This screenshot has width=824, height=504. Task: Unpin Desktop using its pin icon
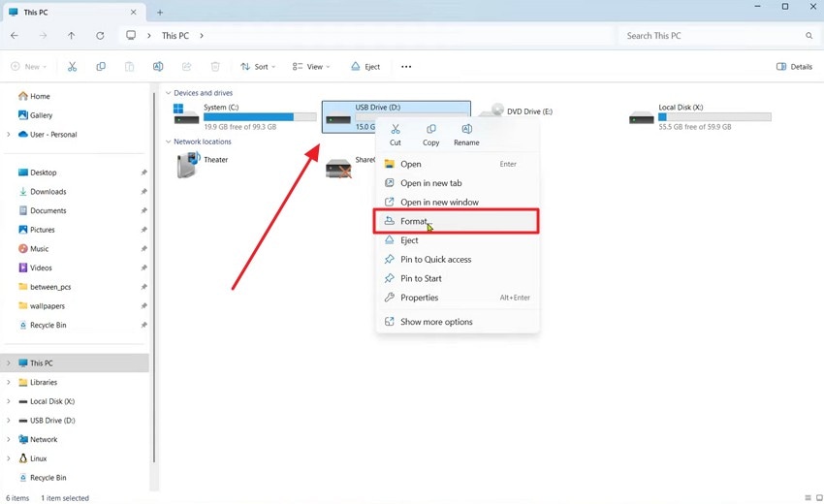pyautogui.click(x=144, y=173)
